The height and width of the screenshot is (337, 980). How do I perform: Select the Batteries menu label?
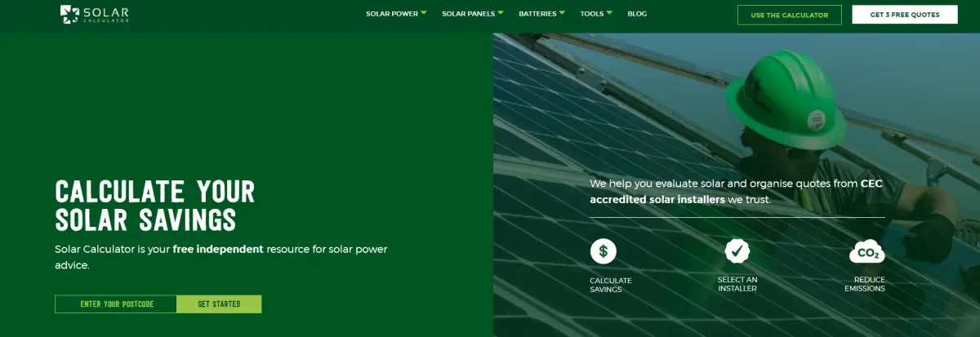pos(537,14)
